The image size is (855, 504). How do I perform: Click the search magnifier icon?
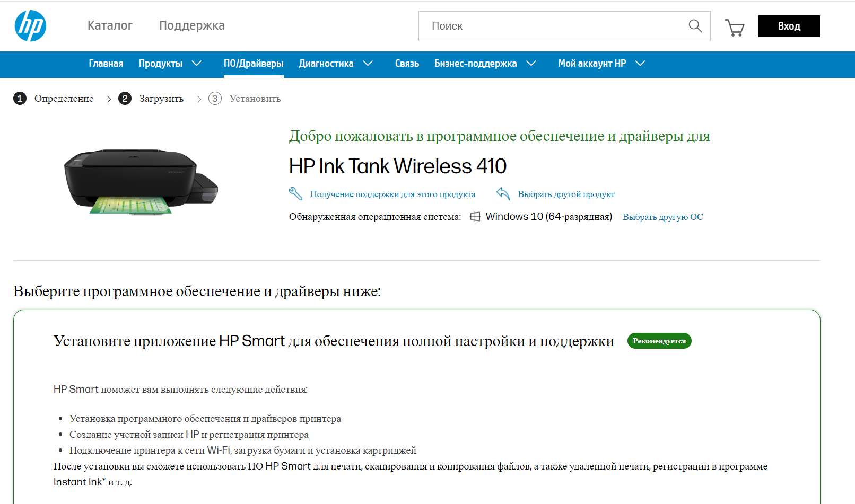(695, 26)
